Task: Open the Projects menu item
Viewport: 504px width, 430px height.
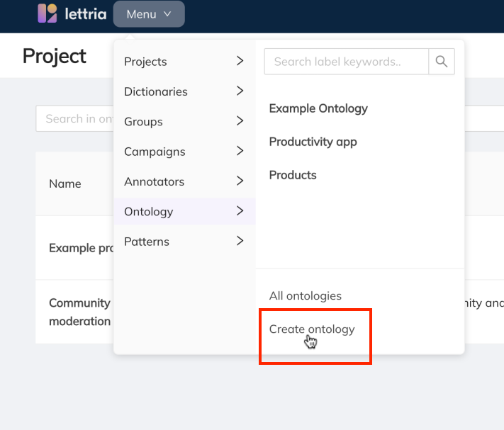Action: (184, 62)
